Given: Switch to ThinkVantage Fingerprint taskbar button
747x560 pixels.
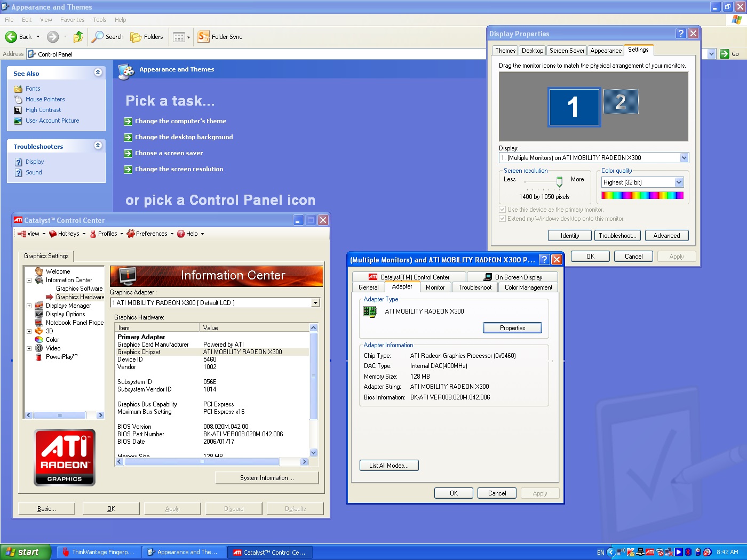Looking at the screenshot, I should tap(98, 552).
